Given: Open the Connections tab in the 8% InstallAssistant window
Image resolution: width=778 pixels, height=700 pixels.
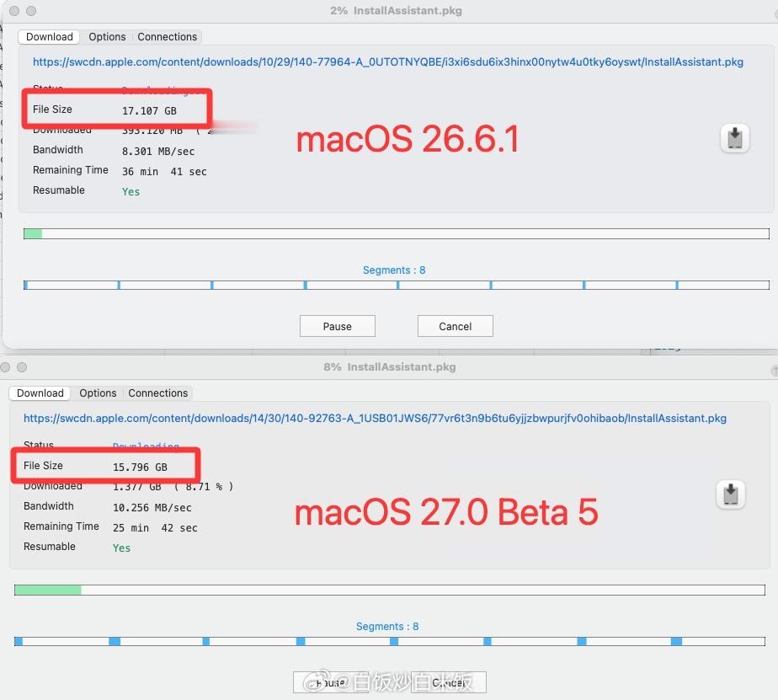Looking at the screenshot, I should (x=157, y=393).
